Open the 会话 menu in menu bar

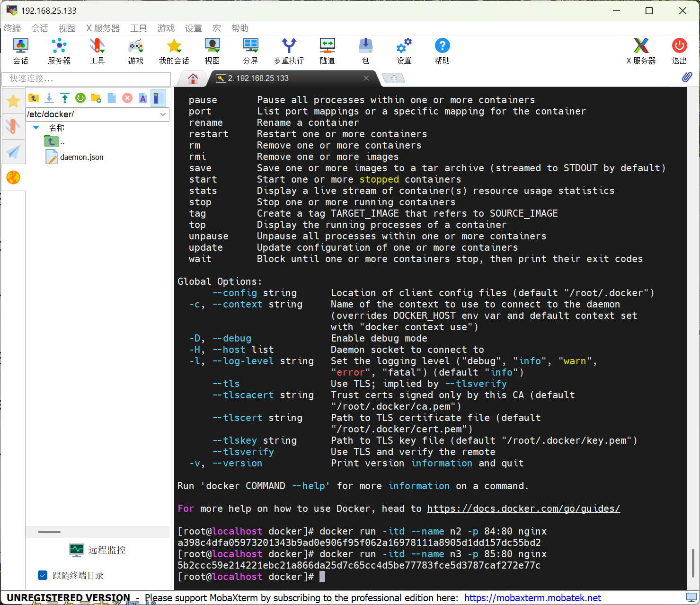[40, 28]
